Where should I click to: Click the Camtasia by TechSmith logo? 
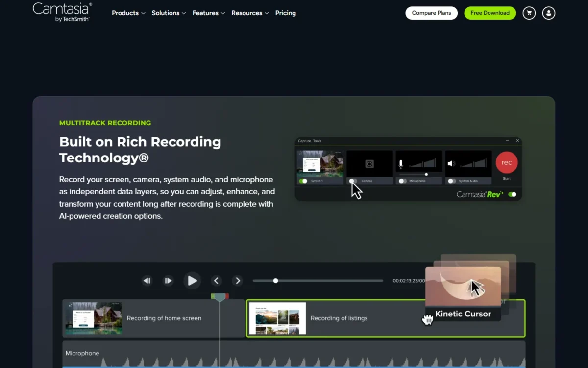click(62, 12)
